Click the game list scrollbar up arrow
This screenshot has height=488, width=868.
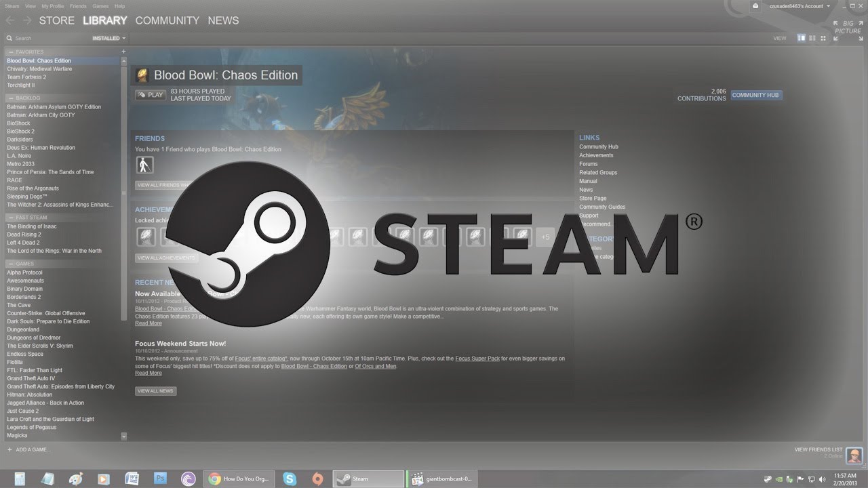coord(123,61)
